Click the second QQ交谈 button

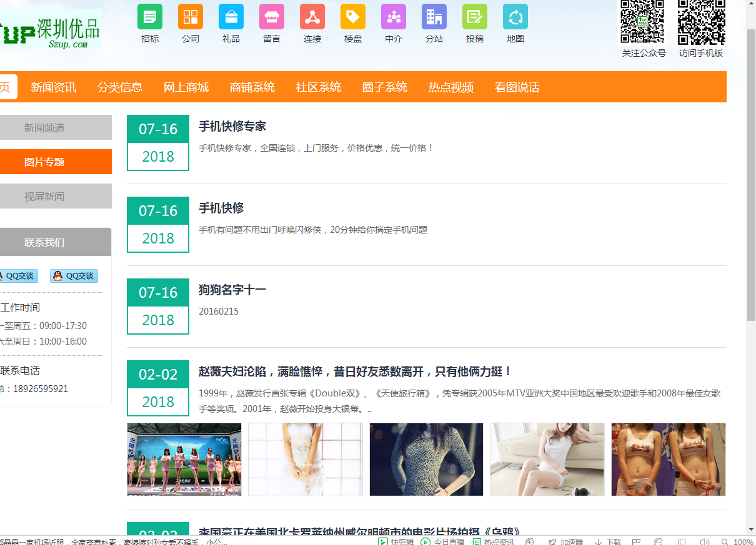coord(74,276)
